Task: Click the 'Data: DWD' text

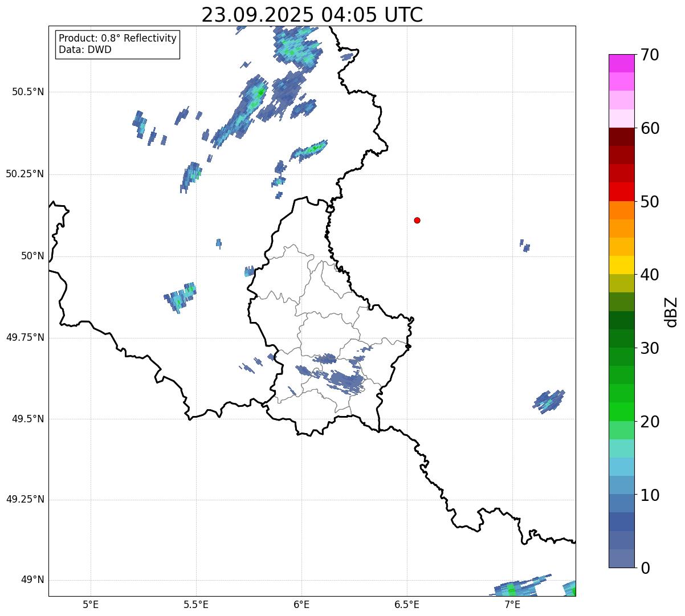Action: tap(85, 50)
